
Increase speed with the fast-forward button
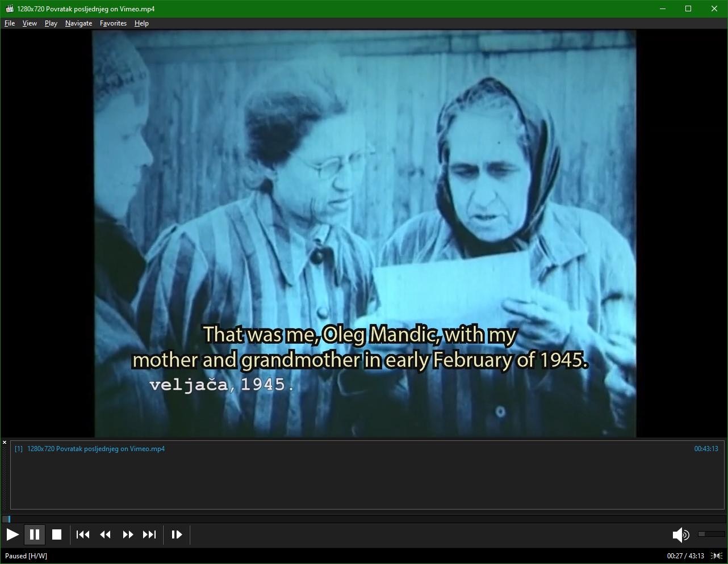pos(128,534)
